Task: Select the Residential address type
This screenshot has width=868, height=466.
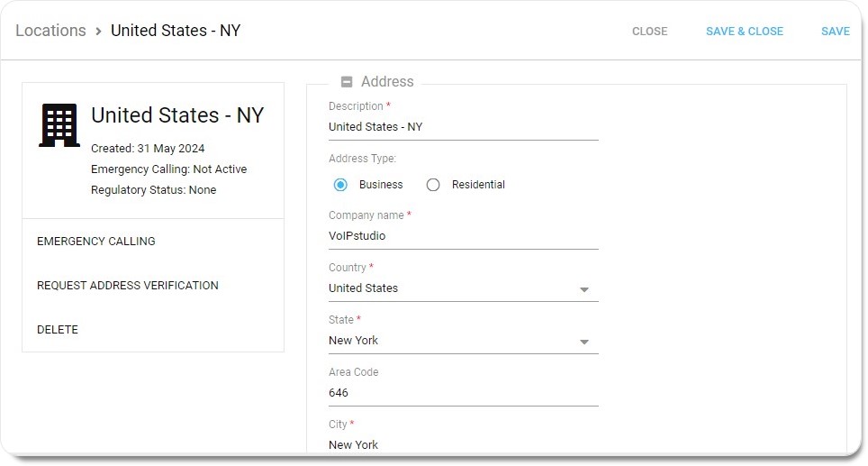Action: point(433,185)
